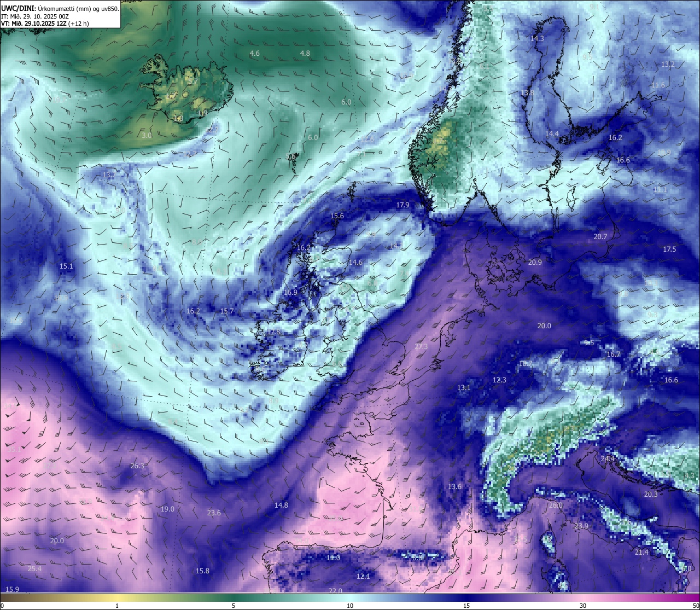Click the 14.3 value over northern Sweden

(537, 38)
